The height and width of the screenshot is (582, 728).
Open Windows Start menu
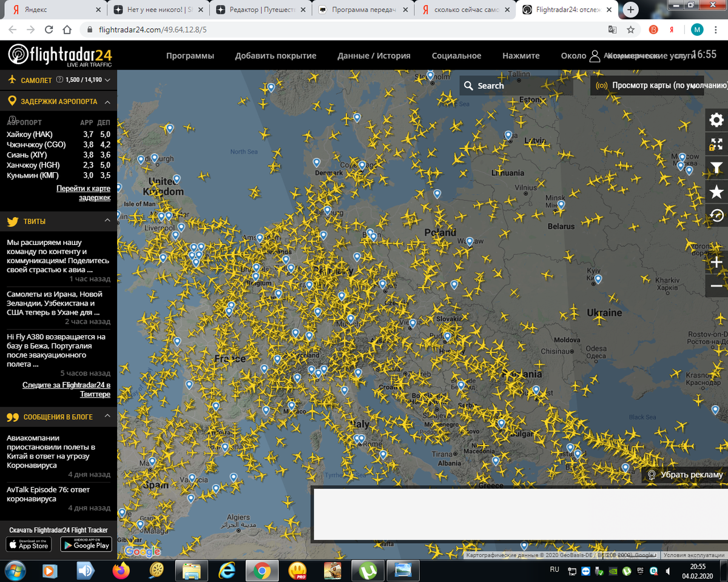pyautogui.click(x=14, y=570)
